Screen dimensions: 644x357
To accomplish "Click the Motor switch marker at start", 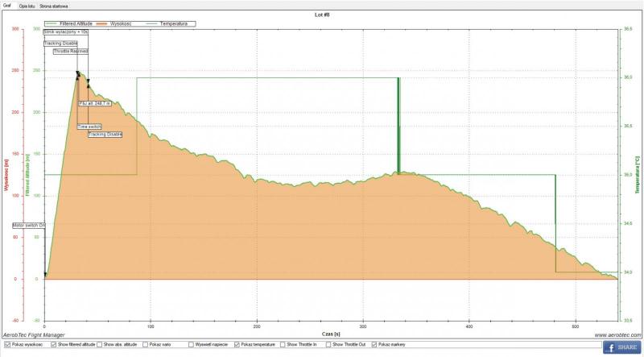I will click(x=28, y=226).
